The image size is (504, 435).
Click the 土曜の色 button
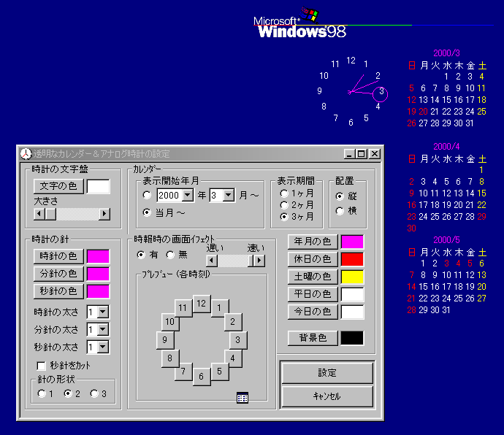313,277
